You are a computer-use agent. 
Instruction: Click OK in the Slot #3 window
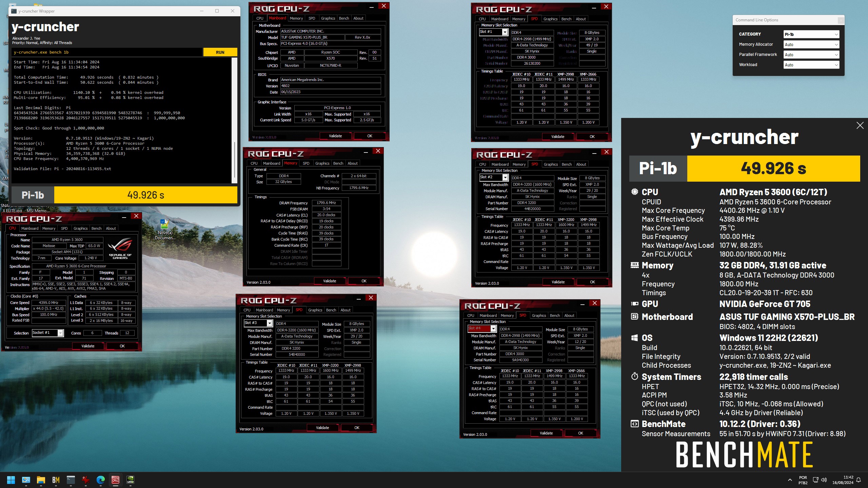point(357,428)
